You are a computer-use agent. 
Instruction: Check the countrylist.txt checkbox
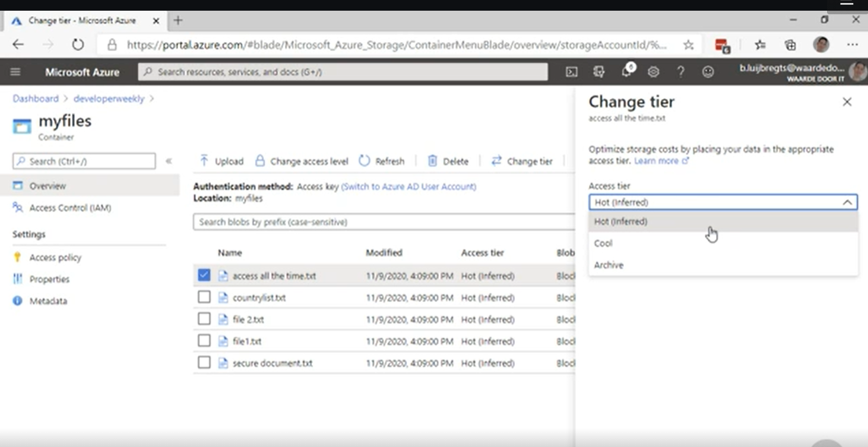204,297
